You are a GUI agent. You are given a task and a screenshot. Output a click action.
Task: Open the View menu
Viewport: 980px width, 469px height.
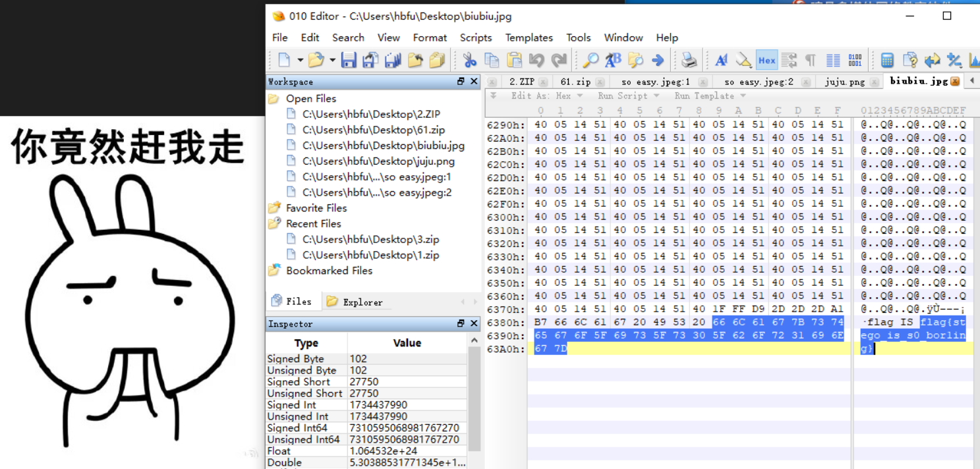click(x=389, y=38)
